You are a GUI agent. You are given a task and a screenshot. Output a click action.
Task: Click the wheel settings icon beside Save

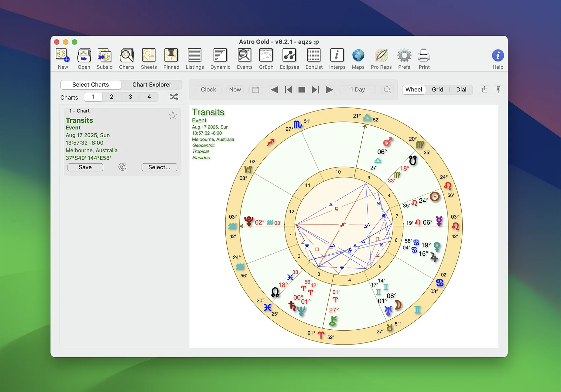click(122, 167)
